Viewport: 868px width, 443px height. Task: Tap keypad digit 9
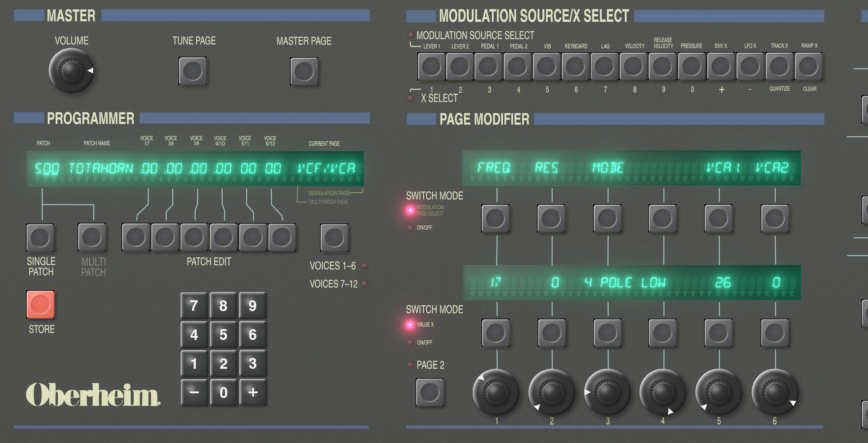(x=253, y=306)
